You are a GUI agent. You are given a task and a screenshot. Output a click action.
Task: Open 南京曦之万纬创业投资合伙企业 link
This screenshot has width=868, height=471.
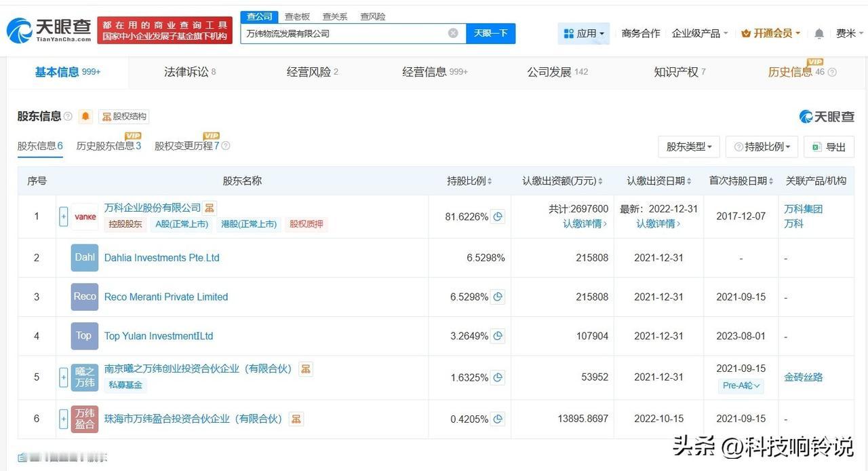click(x=198, y=369)
